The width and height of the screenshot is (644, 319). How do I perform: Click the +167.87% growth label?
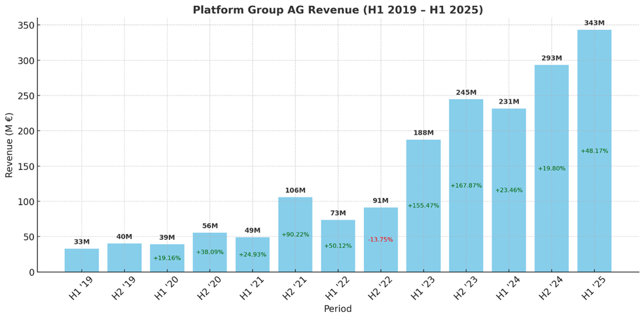pyautogui.click(x=466, y=186)
